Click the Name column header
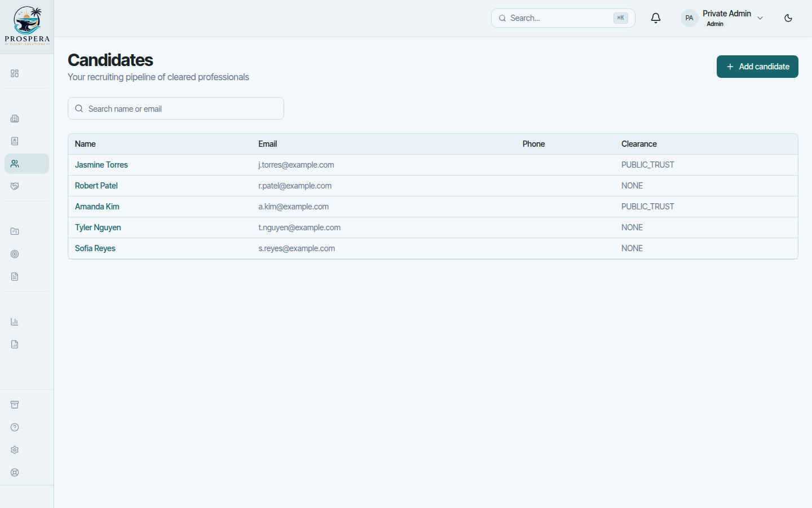This screenshot has width=812, height=508. coord(85,144)
